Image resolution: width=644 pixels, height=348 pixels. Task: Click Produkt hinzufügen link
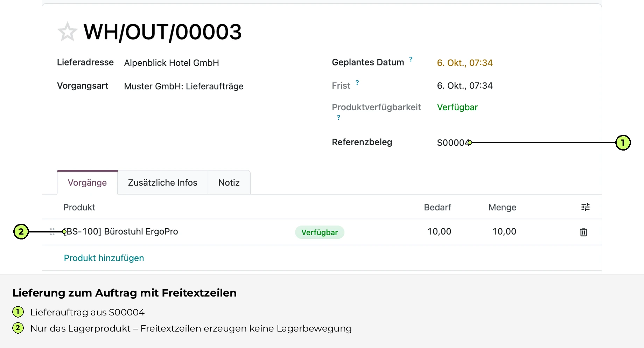tap(104, 258)
